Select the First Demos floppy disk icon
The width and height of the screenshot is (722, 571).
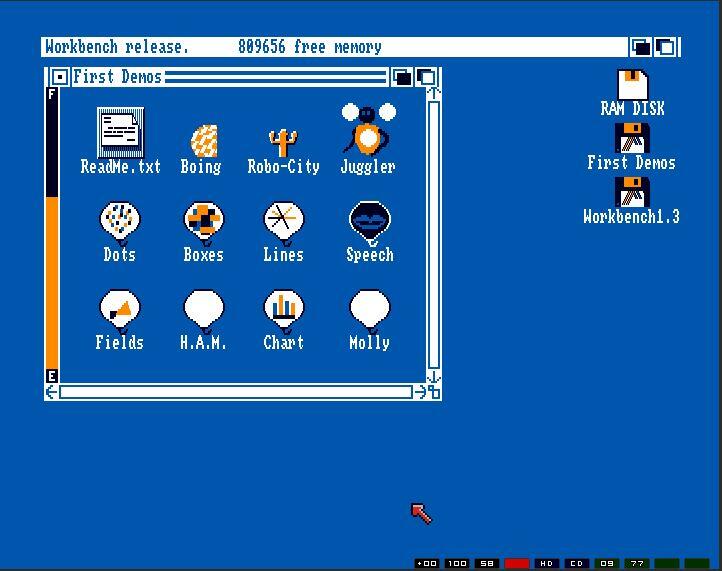pos(632,138)
